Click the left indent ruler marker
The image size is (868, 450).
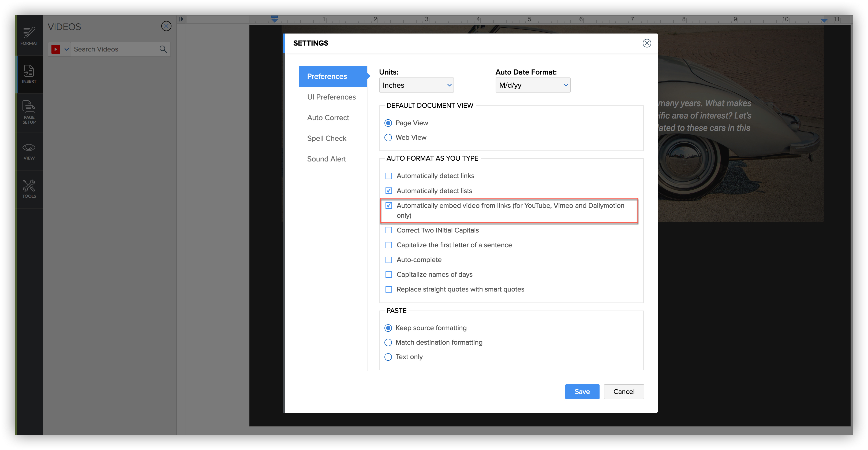275,20
